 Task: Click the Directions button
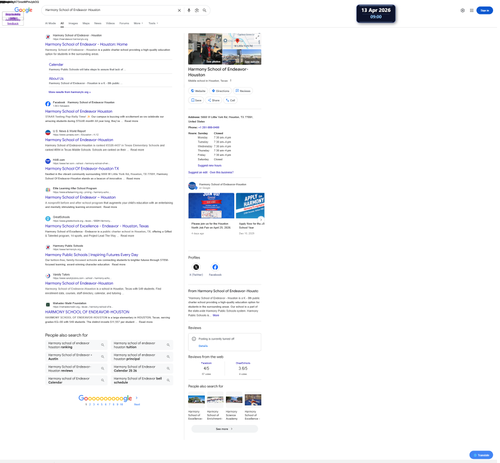tap(221, 91)
